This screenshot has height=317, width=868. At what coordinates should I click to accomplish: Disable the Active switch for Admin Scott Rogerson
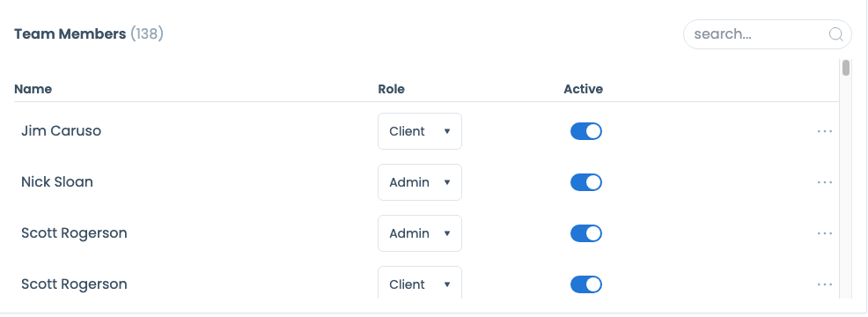point(586,233)
